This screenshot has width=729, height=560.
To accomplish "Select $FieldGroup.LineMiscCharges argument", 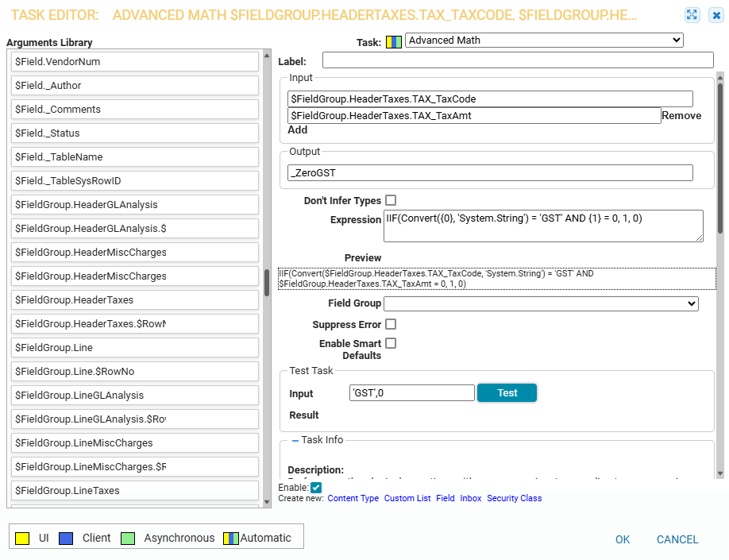I will pyautogui.click(x=135, y=442).
